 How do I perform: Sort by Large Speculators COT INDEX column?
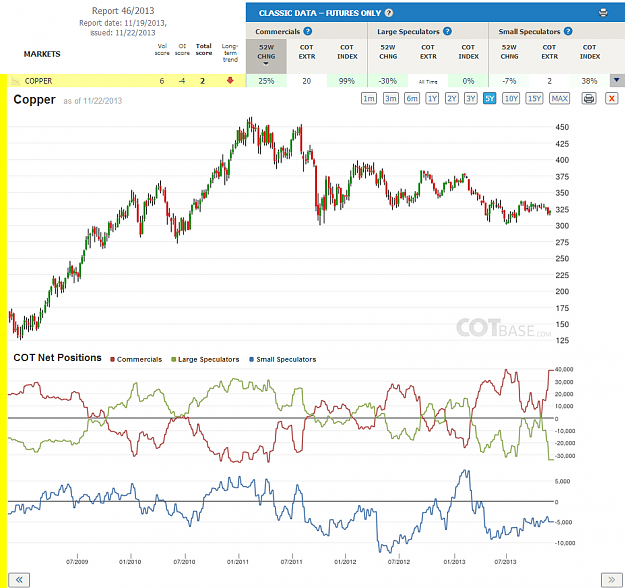tap(468, 52)
